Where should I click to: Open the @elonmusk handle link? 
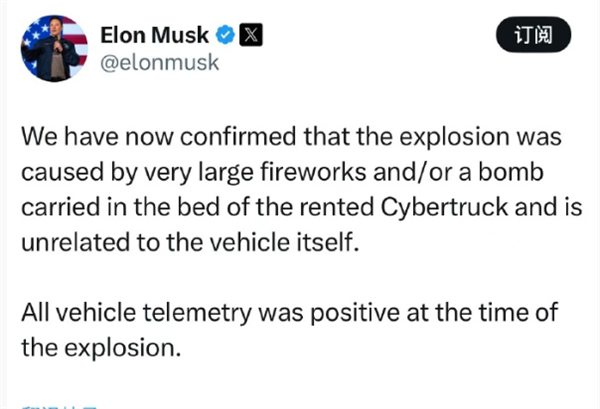coord(160,63)
